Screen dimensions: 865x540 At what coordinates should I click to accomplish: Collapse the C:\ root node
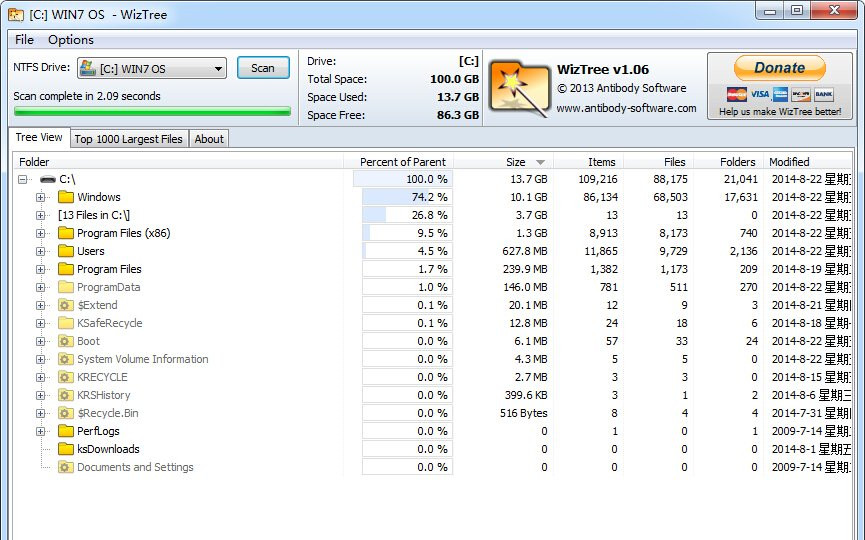click(23, 179)
